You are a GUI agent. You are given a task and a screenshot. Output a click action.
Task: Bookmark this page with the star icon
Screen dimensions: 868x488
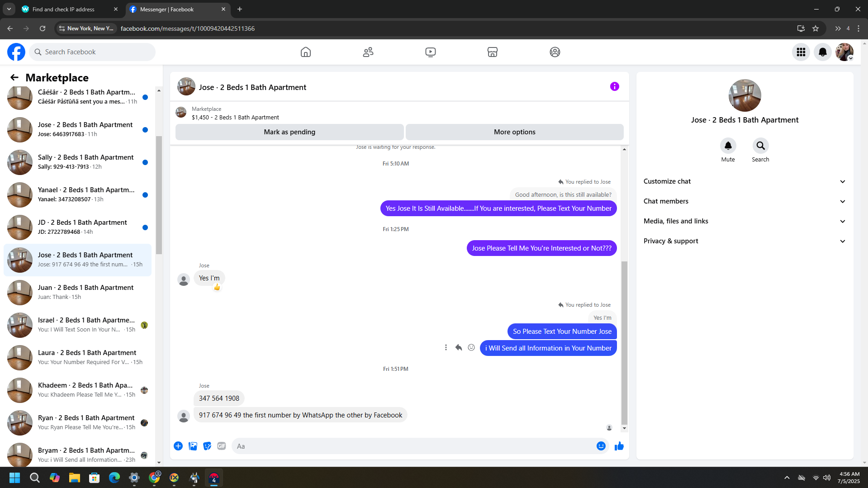click(x=816, y=28)
